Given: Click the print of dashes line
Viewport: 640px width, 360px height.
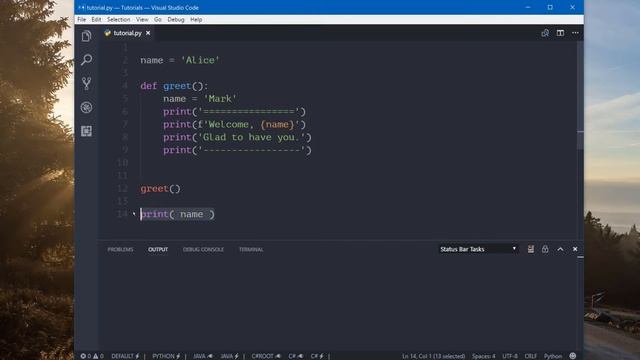Looking at the screenshot, I should click(237, 150).
